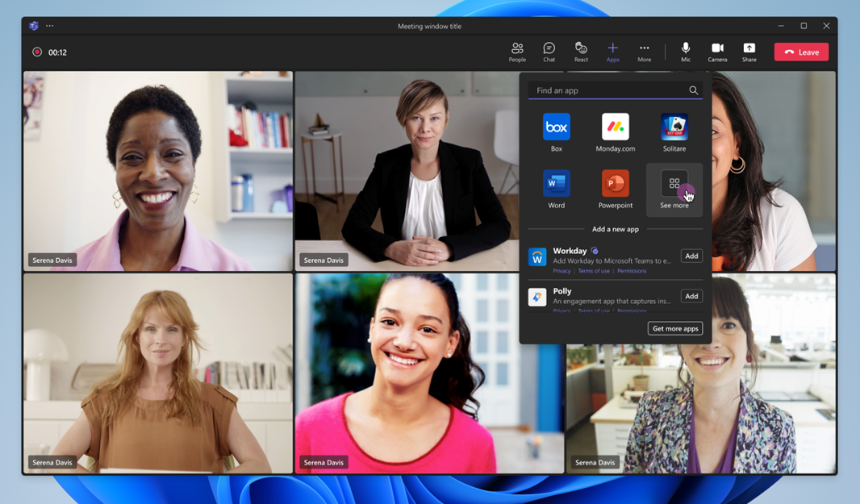Click the Teams logo in title bar

click(33, 26)
